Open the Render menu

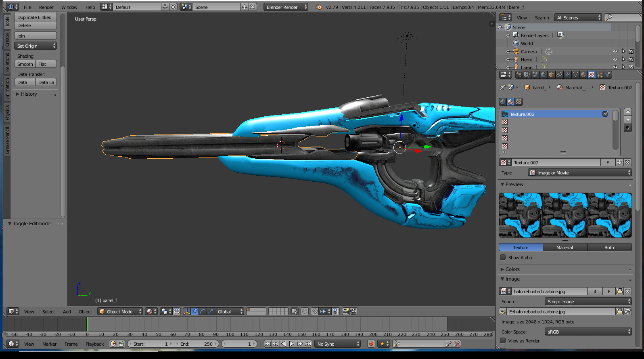coord(46,7)
